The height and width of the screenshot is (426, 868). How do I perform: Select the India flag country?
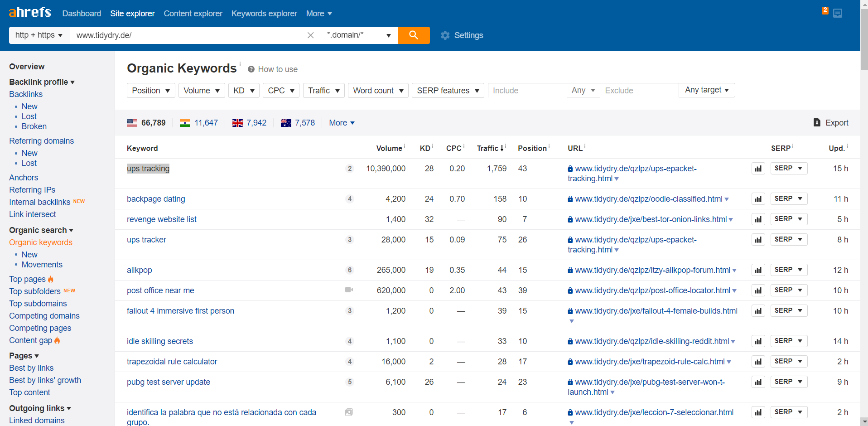pyautogui.click(x=185, y=123)
